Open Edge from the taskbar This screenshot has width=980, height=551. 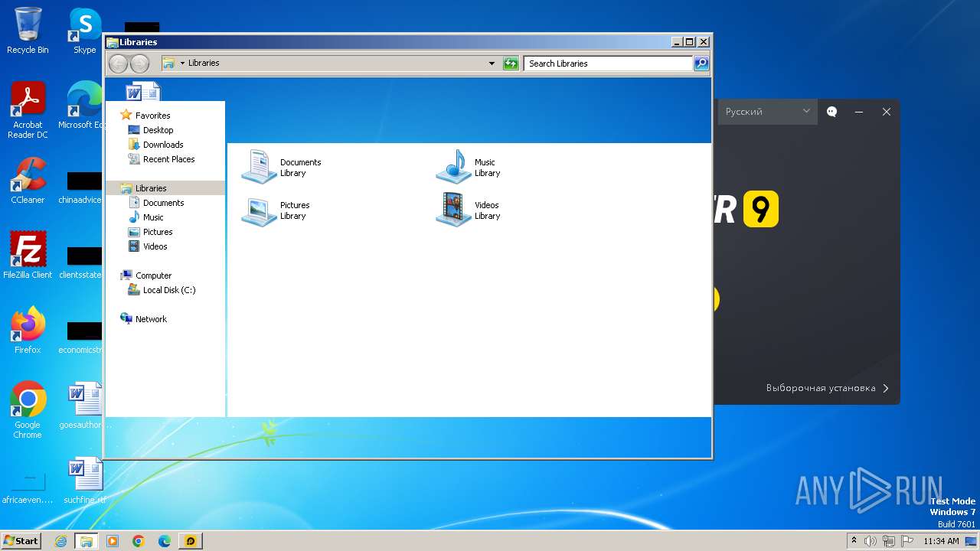pyautogui.click(x=165, y=541)
